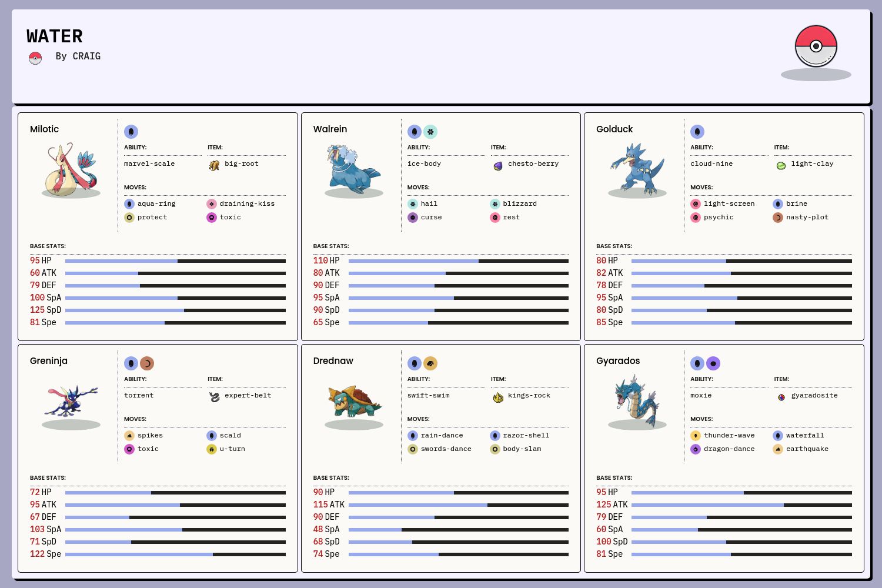The width and height of the screenshot is (882, 588).
Task: Click the expert-belt item icon
Action: [215, 397]
